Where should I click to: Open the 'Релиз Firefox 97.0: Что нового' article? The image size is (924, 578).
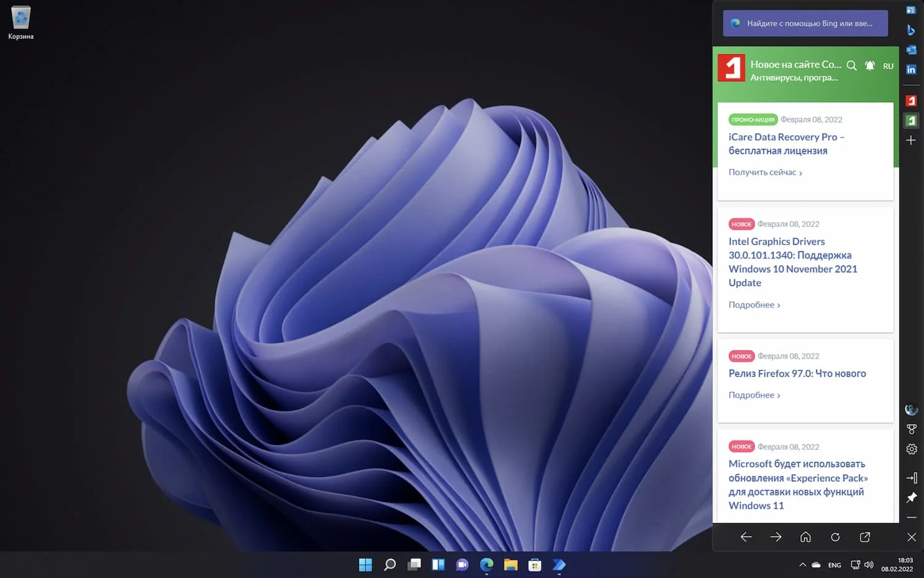(796, 373)
